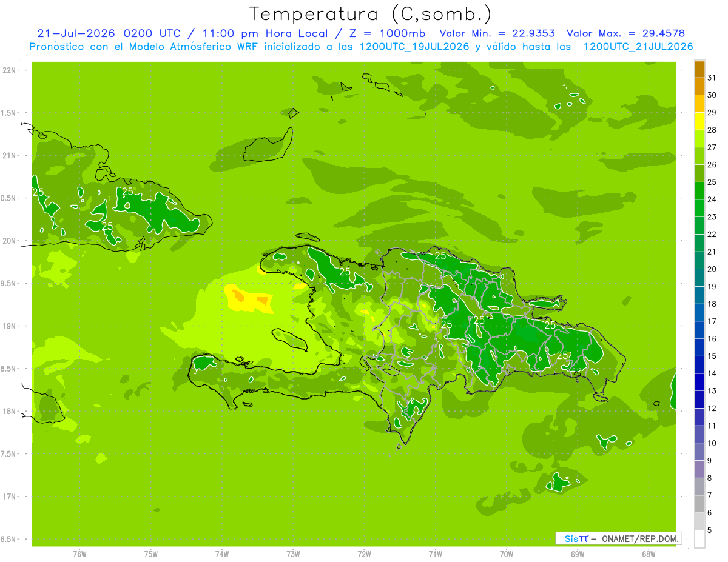Click the legend label '5'
Image resolution: width=728 pixels, height=562 pixels.
point(710,530)
